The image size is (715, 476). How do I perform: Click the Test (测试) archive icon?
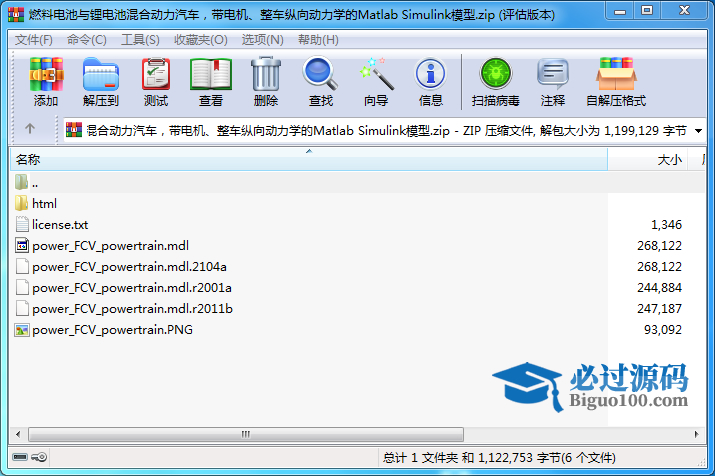[x=156, y=74]
